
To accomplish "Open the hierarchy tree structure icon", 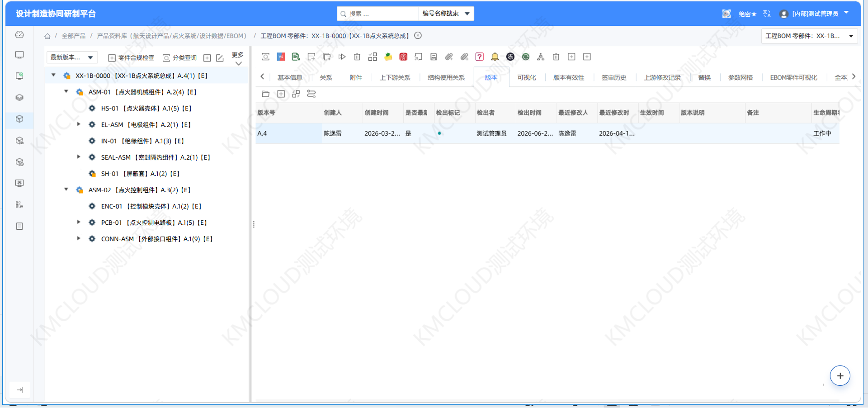I will point(541,57).
